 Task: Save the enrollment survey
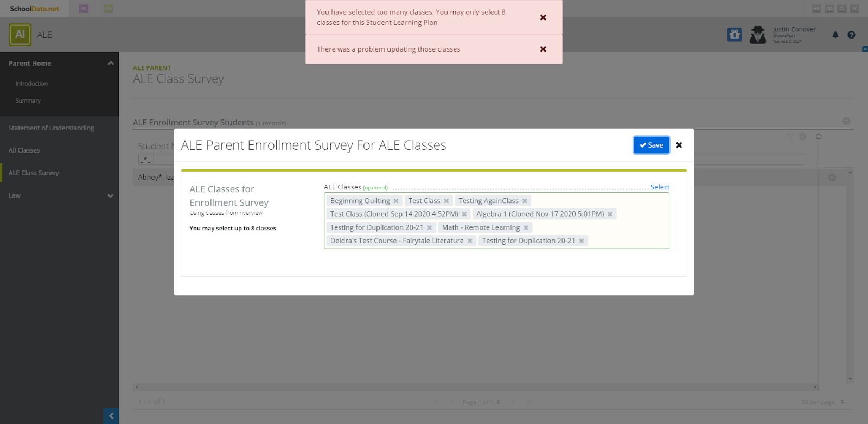[x=651, y=145]
